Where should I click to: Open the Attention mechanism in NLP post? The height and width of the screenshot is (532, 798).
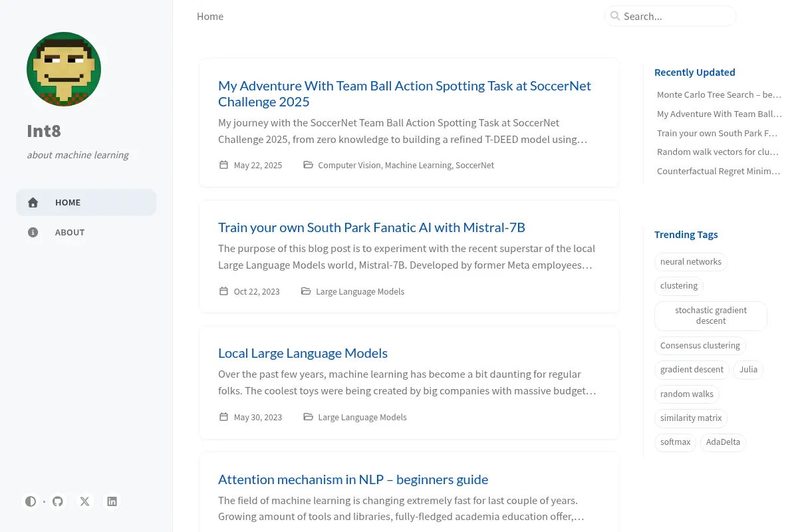click(x=353, y=479)
